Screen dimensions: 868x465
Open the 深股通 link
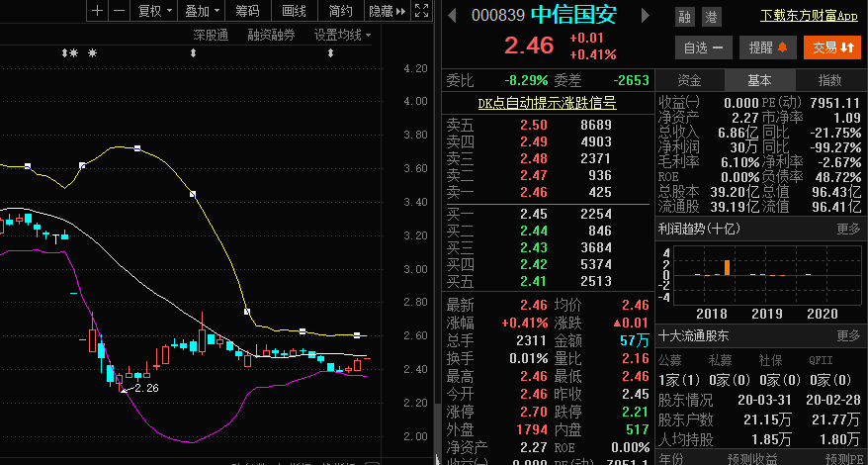(211, 36)
